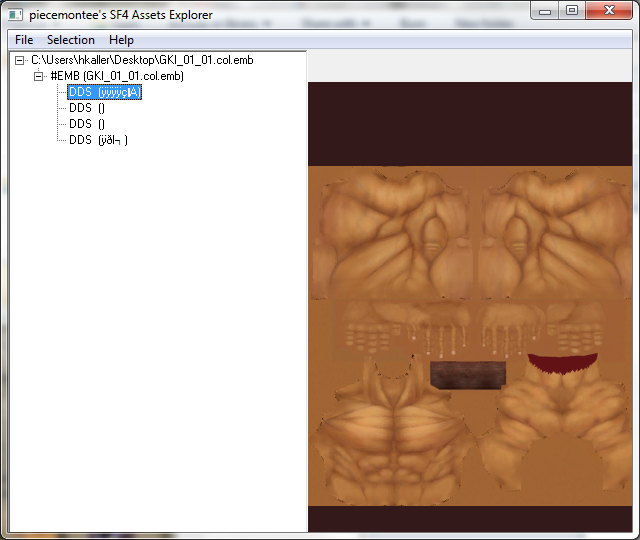Select the third DDS () entry
Screen dimensions: 640x540
point(87,124)
